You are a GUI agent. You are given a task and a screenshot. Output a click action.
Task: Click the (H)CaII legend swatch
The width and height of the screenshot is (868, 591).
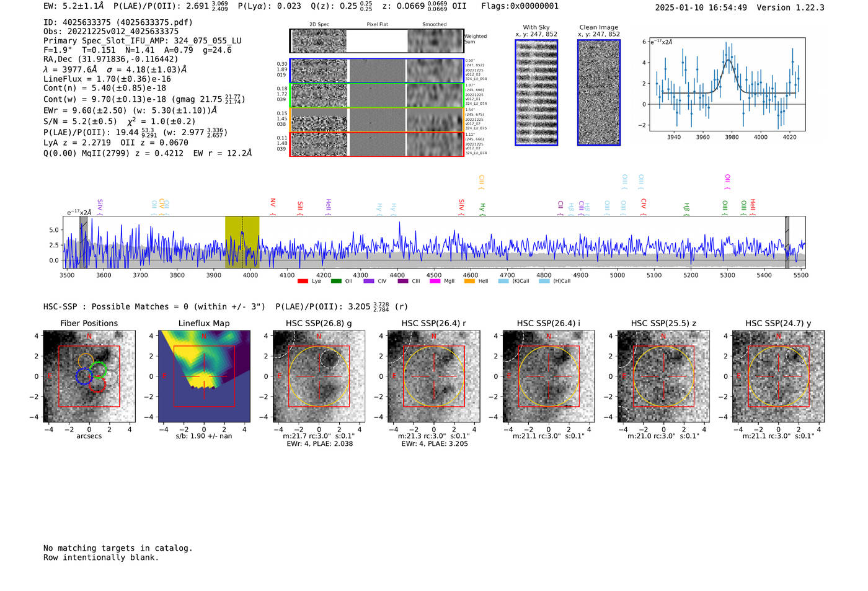click(544, 282)
